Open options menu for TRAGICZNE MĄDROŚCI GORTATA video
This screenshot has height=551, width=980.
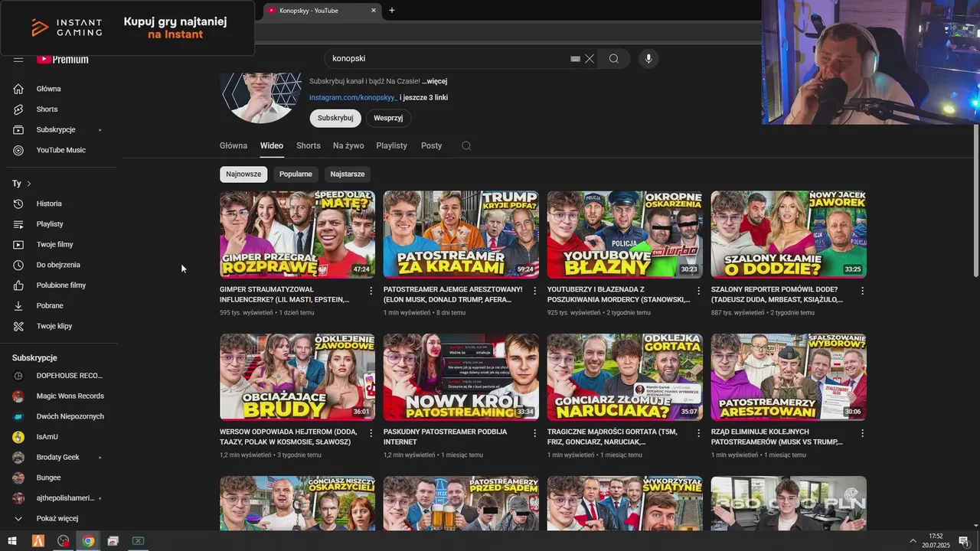[698, 433]
